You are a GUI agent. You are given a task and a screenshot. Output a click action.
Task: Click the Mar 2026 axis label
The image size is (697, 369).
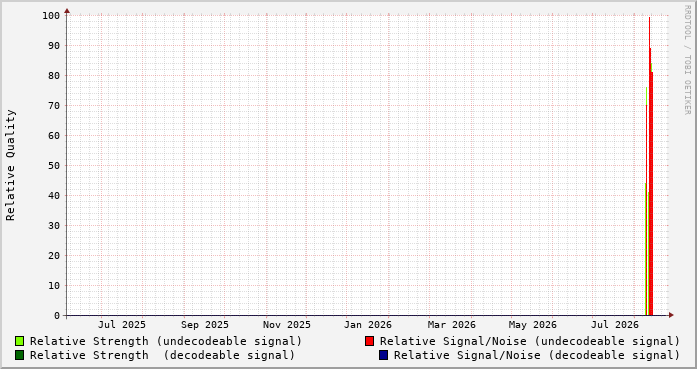[x=452, y=325]
